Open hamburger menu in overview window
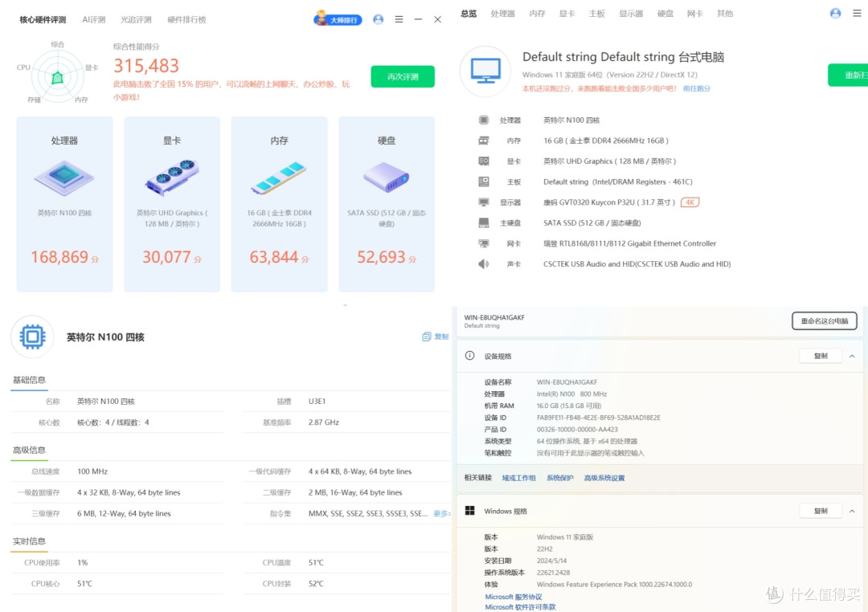 (857, 14)
